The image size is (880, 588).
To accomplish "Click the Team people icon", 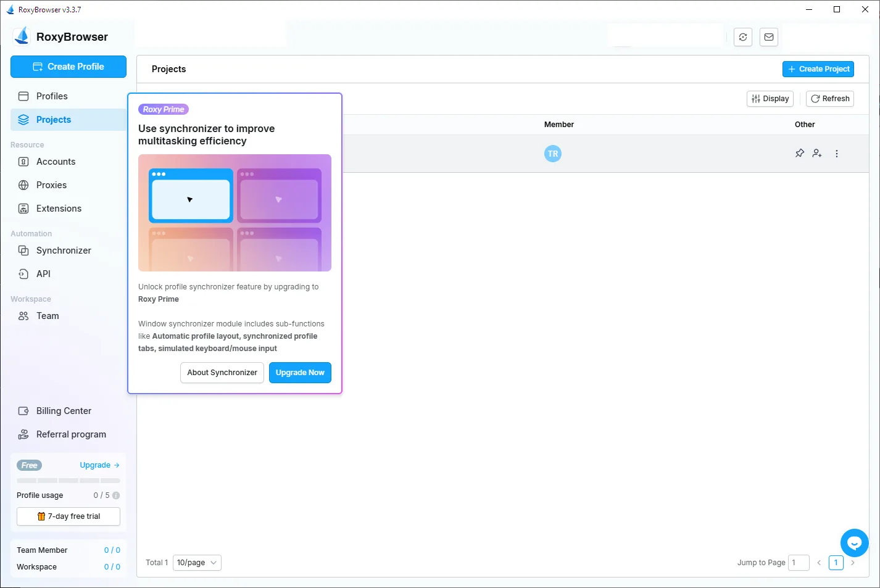I will (23, 316).
